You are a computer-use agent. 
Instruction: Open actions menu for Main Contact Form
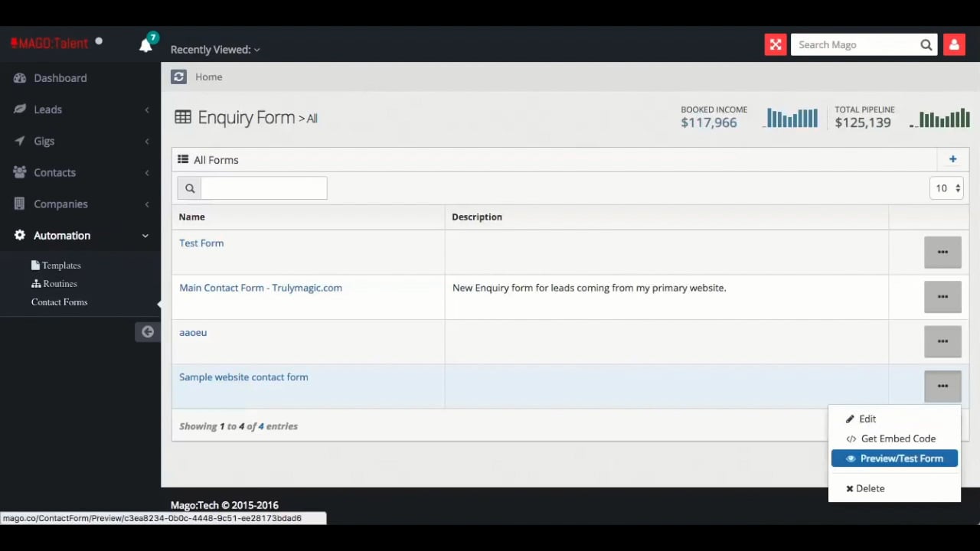[x=942, y=296]
